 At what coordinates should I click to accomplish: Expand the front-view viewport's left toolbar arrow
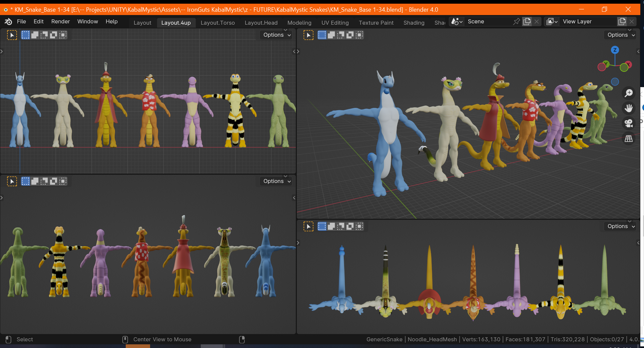[x=2, y=51]
